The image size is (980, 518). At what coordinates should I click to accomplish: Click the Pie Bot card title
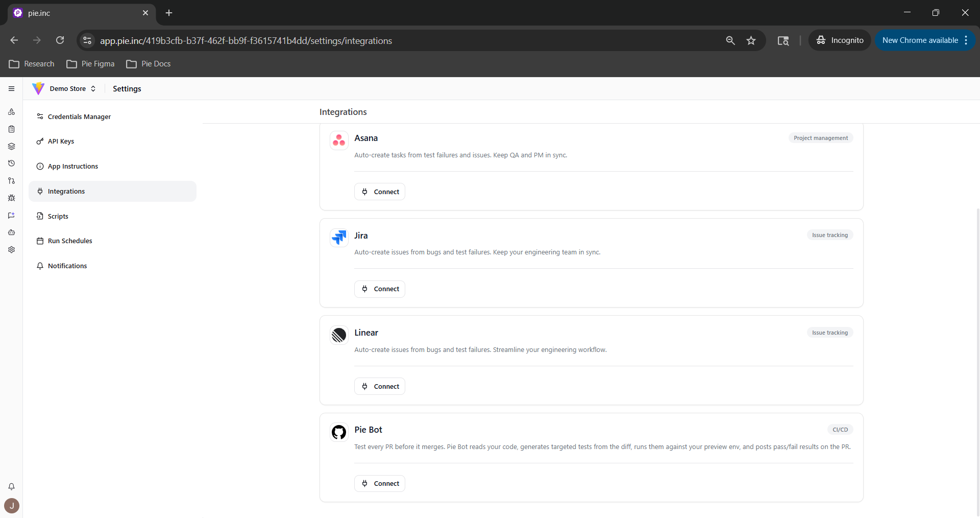(368, 430)
